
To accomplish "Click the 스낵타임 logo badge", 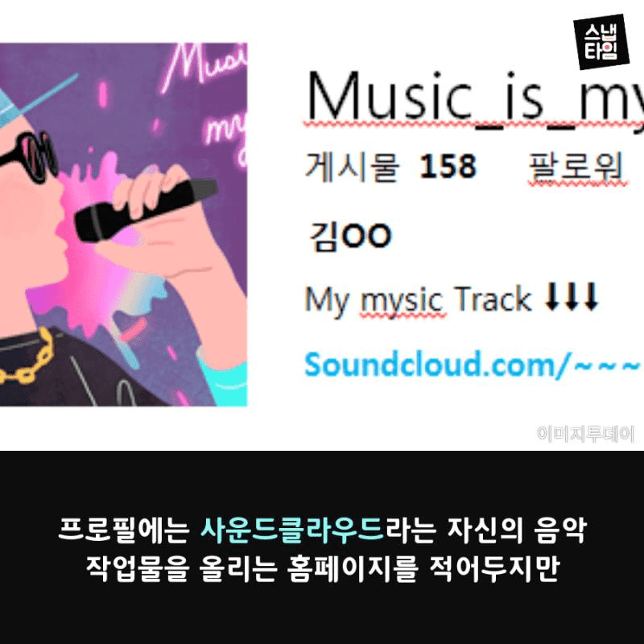I will click(601, 42).
